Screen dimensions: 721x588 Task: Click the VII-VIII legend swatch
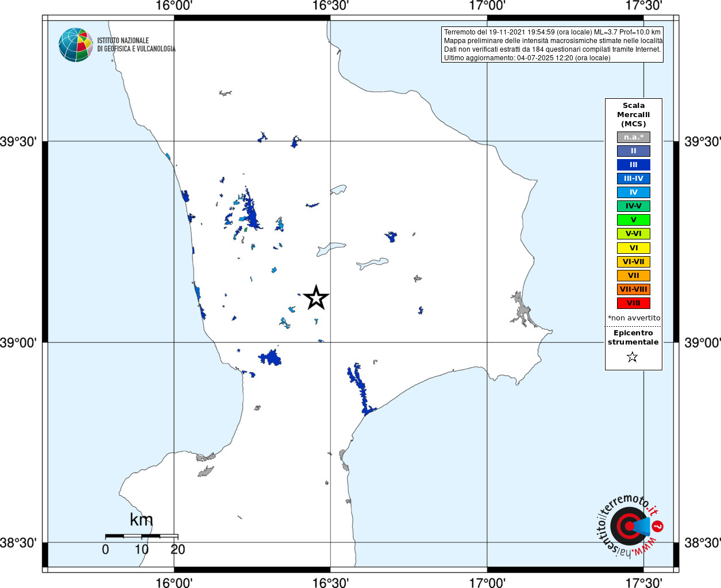634,289
